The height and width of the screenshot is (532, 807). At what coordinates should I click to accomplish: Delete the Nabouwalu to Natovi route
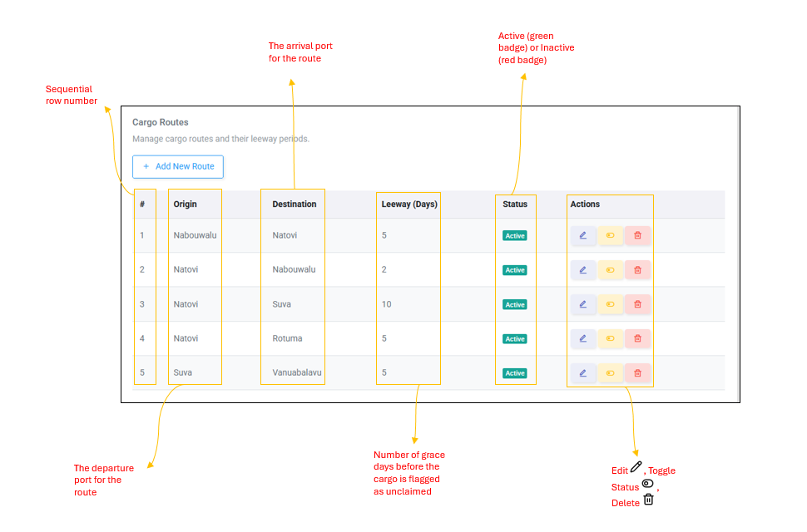pyautogui.click(x=637, y=235)
